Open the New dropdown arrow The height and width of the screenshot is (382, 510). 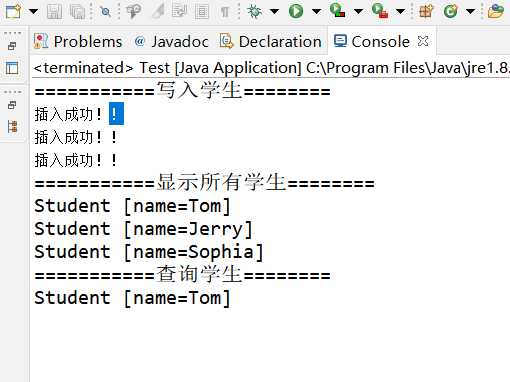(x=33, y=12)
